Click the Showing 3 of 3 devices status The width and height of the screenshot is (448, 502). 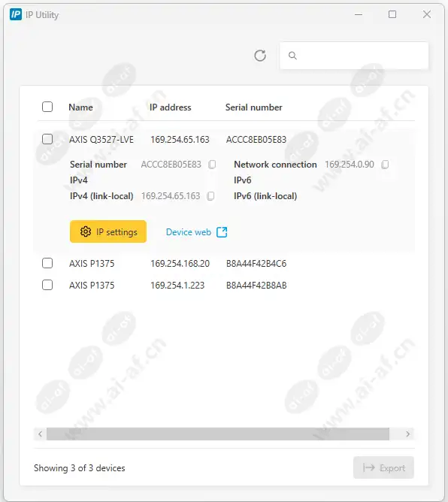pyautogui.click(x=80, y=468)
